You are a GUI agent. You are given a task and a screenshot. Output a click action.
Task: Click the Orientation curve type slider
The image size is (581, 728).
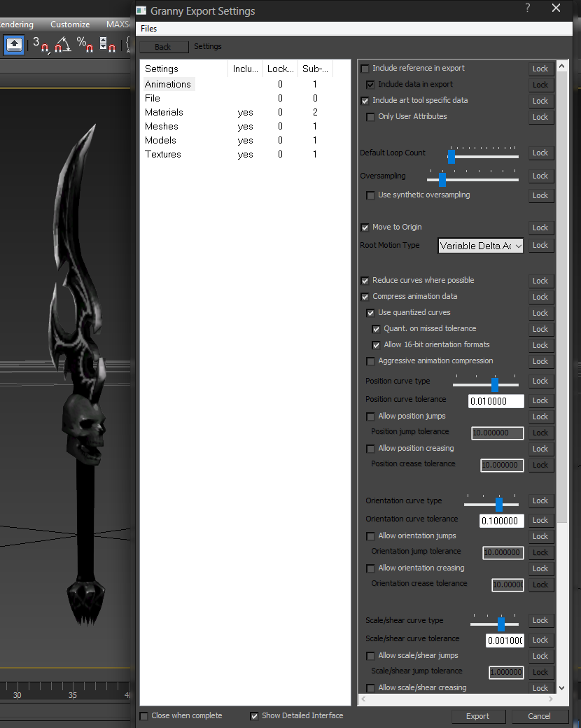click(491, 504)
